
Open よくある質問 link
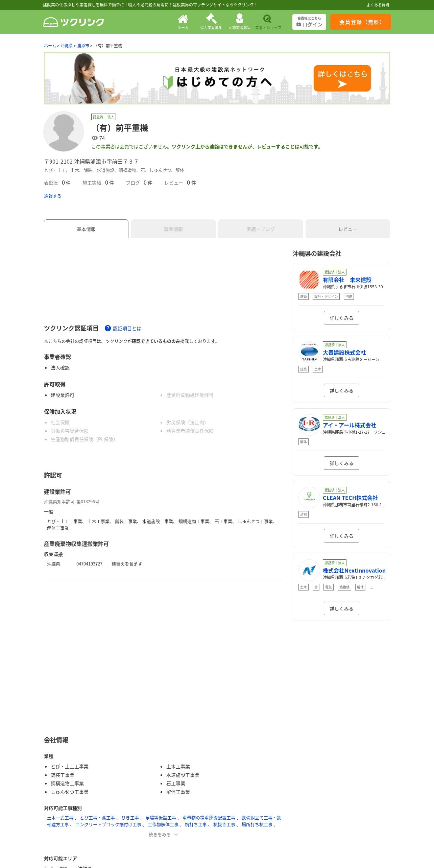pos(378,5)
